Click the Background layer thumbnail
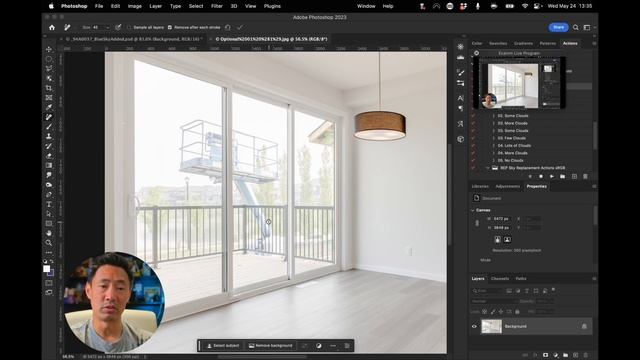Viewport: 640px width, 360px height. [491, 327]
